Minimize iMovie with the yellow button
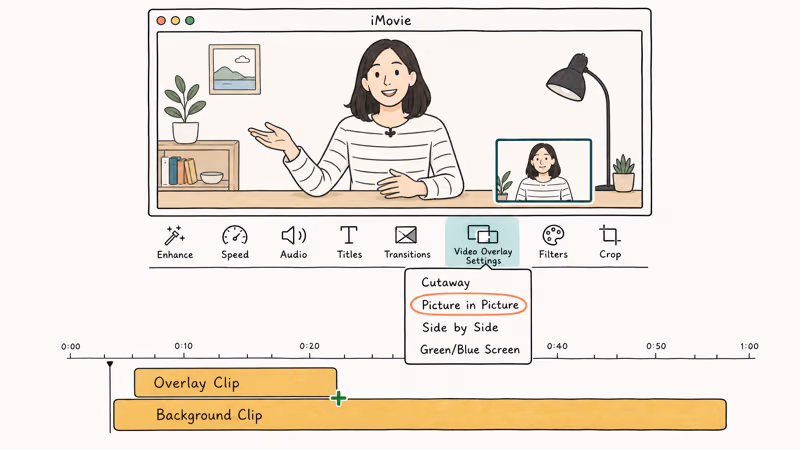The image size is (800, 450). [x=176, y=20]
